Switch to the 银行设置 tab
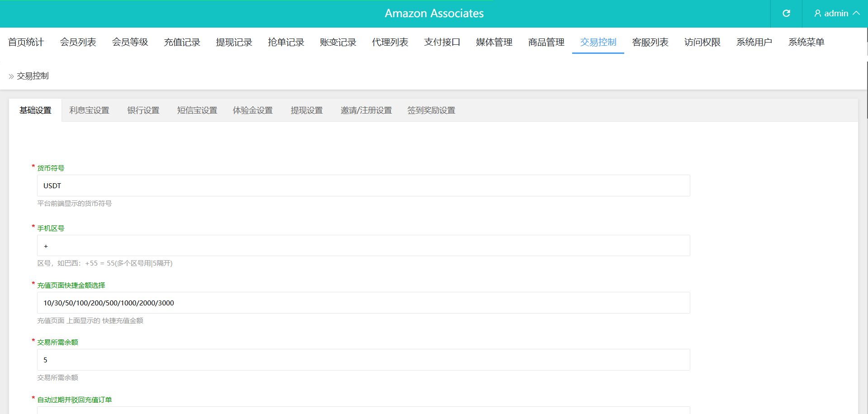The height and width of the screenshot is (414, 868). [143, 110]
